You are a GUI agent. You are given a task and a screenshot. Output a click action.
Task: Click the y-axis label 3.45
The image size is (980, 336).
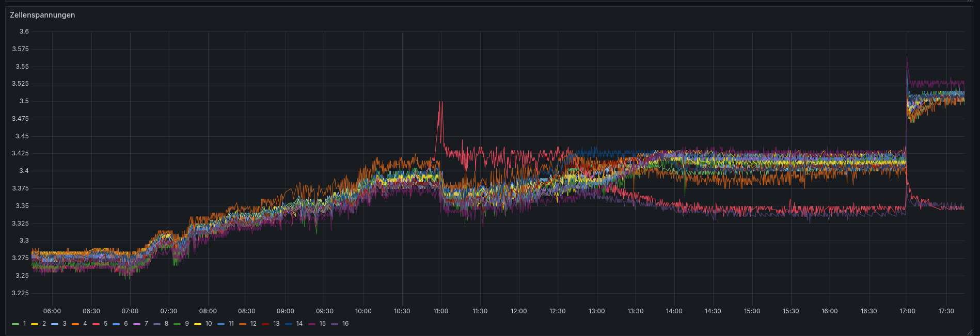point(22,136)
